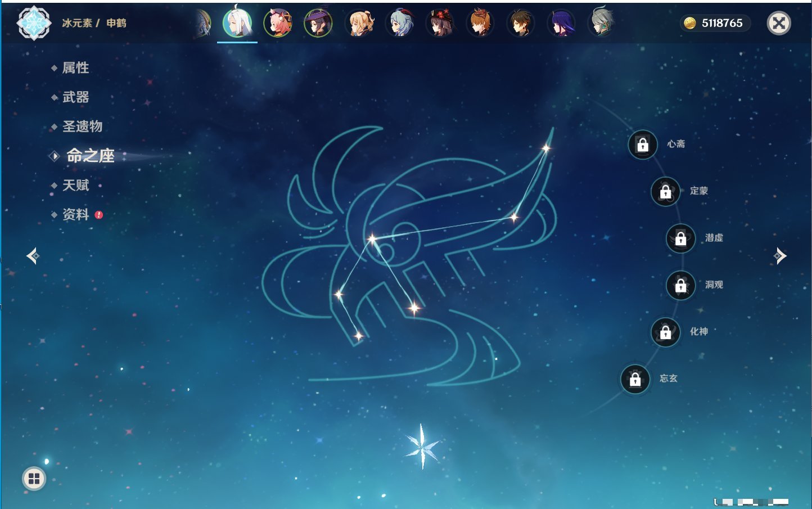The height and width of the screenshot is (509, 812).
Task: Click the red alert badge beside 资料
Action: pos(99,215)
